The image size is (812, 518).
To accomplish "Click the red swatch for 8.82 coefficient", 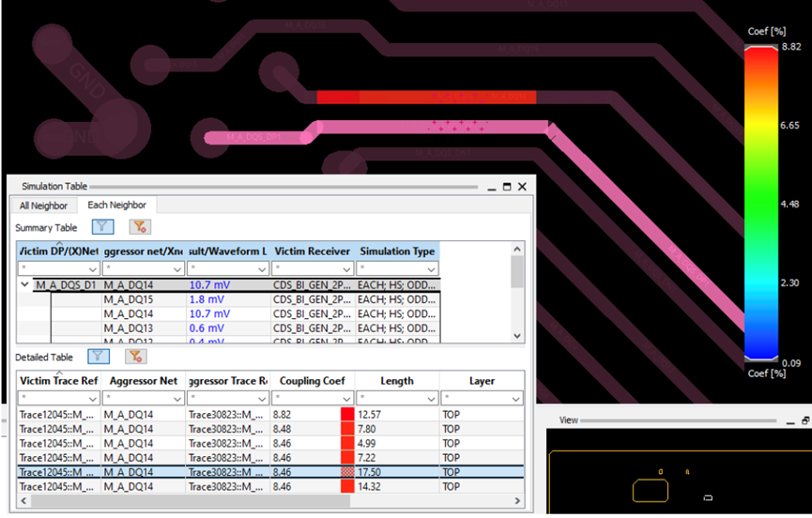I will (347, 415).
